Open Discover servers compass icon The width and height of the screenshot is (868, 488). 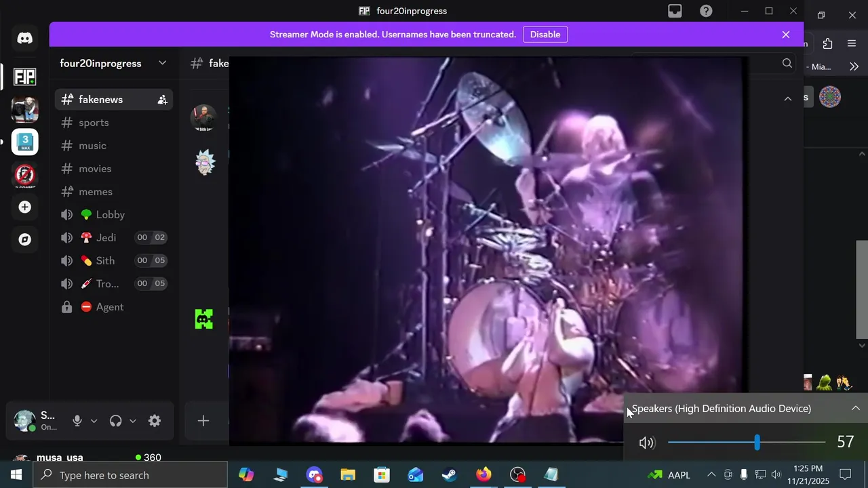click(25, 240)
